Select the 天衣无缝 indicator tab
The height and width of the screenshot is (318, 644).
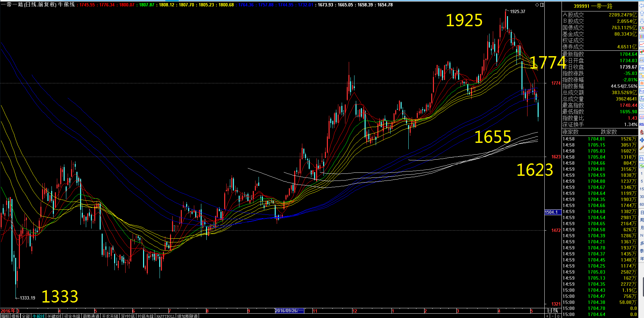click(110, 316)
